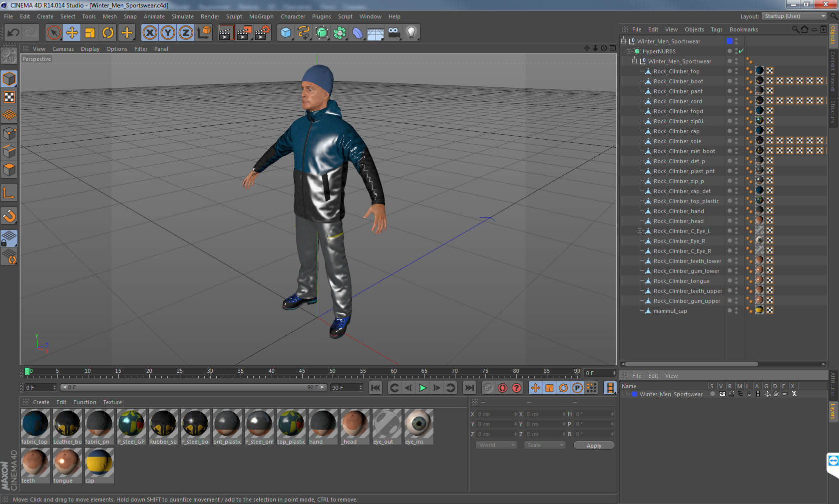Open the Layout dropdown Startup (User)
839x504 pixels.
tap(795, 16)
